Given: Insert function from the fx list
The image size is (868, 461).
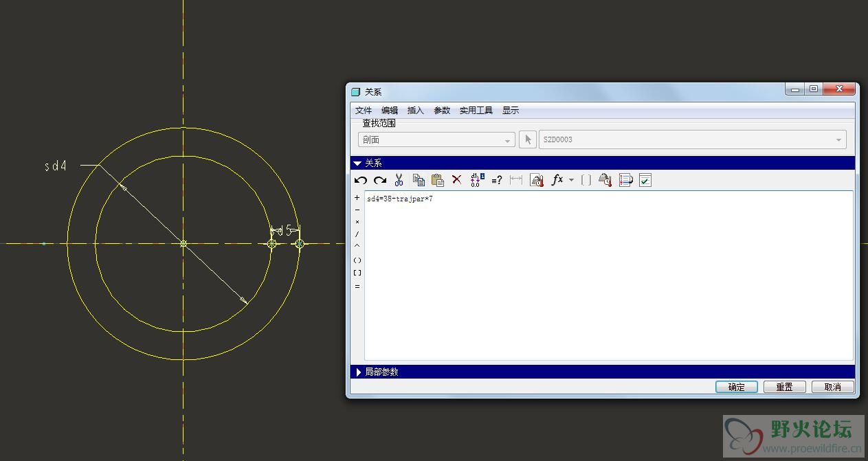Looking at the screenshot, I should (557, 180).
